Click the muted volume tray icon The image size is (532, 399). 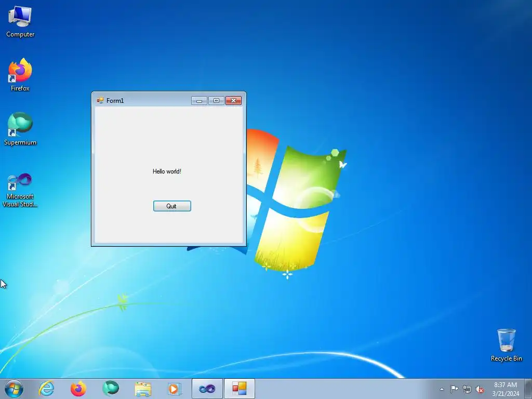(x=480, y=390)
